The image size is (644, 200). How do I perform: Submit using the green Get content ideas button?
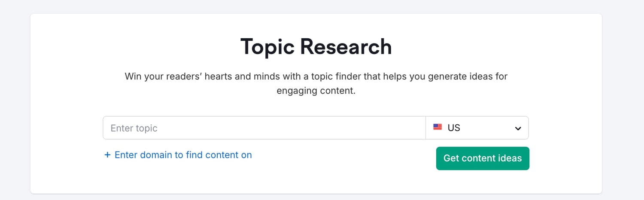tap(483, 158)
